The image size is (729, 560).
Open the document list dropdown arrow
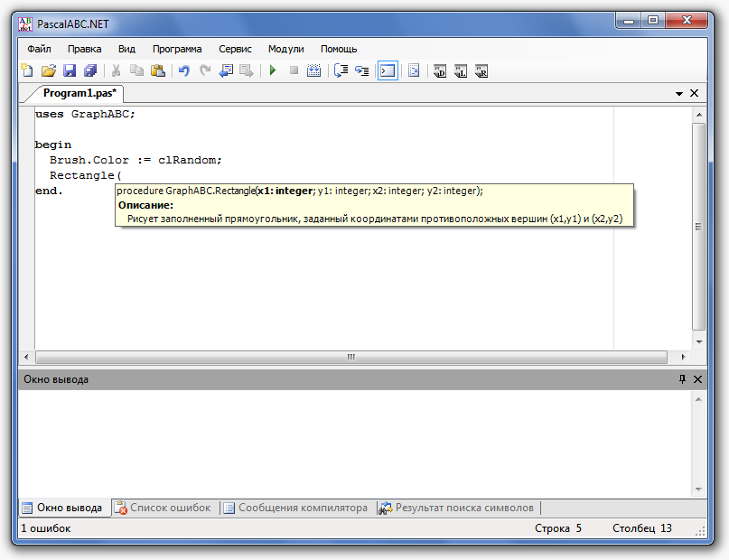coord(679,93)
